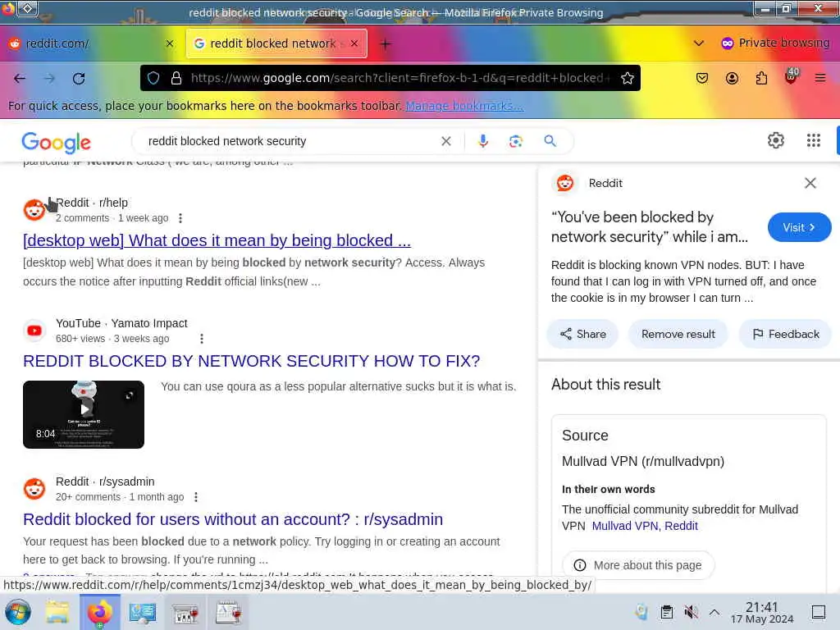Open uBlock extension with badge 40
The width and height of the screenshot is (840, 630).
(x=792, y=76)
